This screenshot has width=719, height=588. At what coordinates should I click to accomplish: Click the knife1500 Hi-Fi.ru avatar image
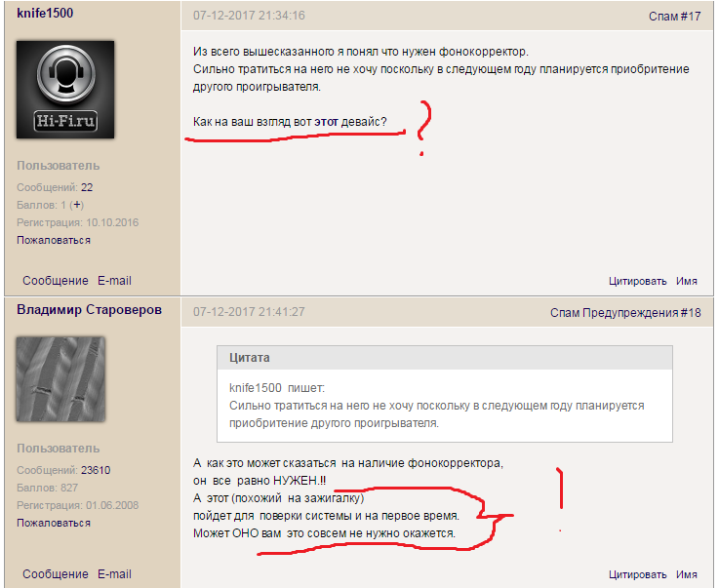click(65, 90)
